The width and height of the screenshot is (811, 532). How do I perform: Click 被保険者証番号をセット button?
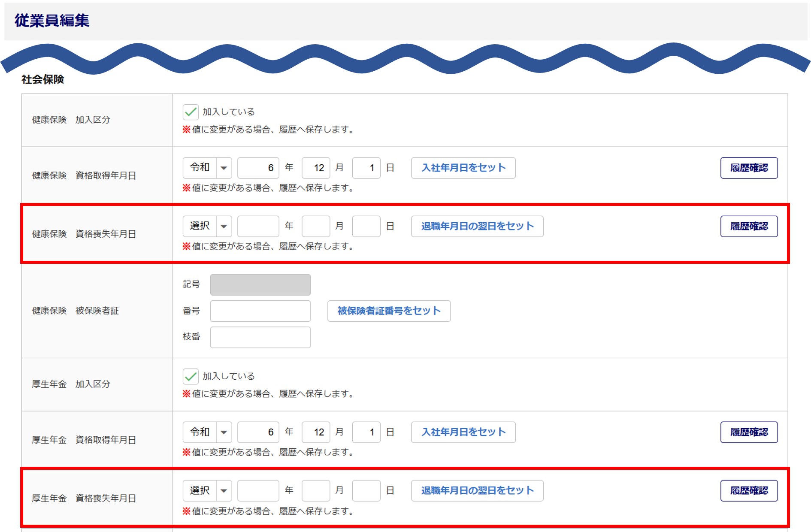[x=389, y=311]
